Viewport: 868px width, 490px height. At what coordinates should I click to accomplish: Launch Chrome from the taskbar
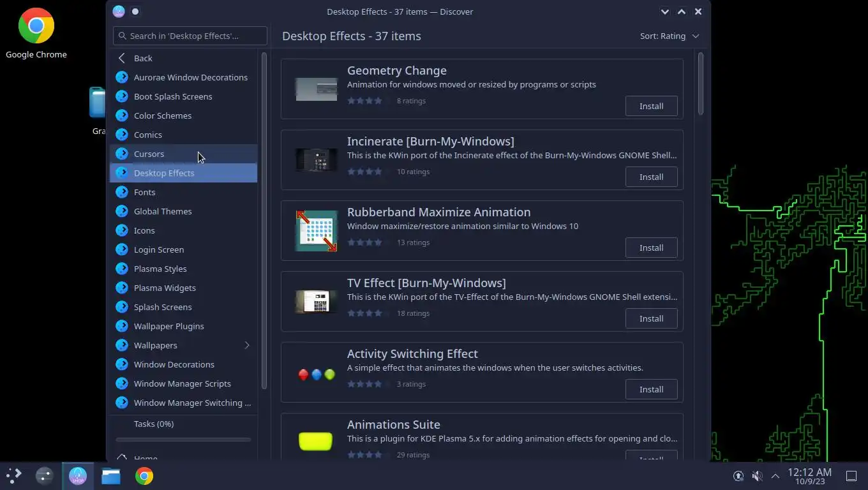point(144,475)
